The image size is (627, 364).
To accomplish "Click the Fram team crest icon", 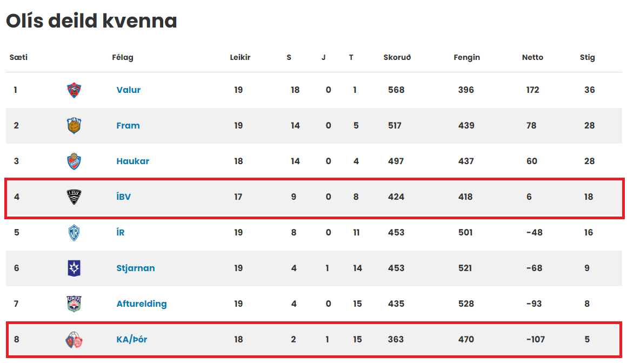I will (x=74, y=125).
